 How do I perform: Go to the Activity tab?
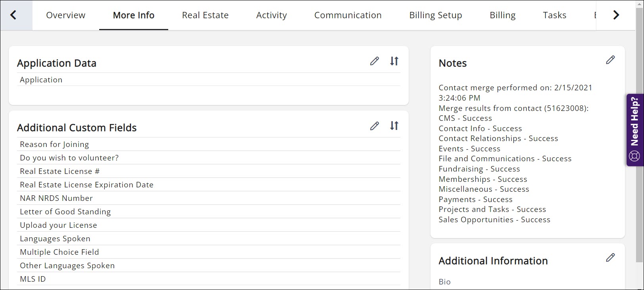271,15
